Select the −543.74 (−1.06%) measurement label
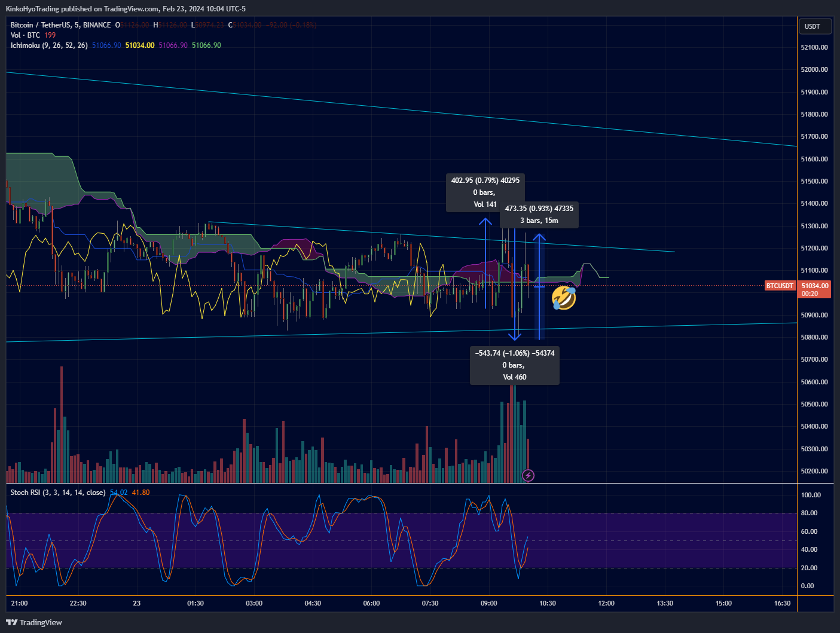 (515, 365)
